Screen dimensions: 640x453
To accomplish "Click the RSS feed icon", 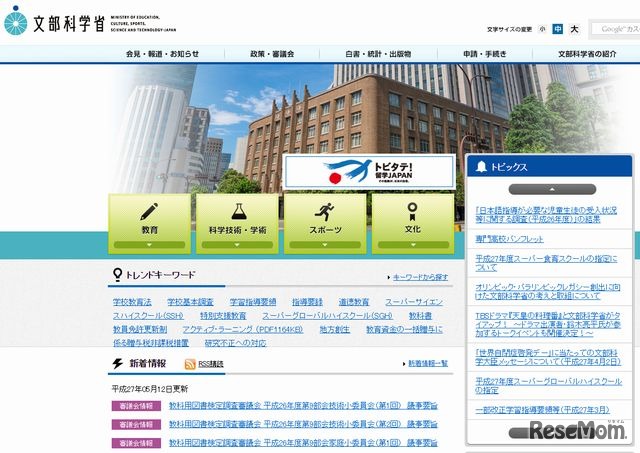I will pyautogui.click(x=190, y=364).
